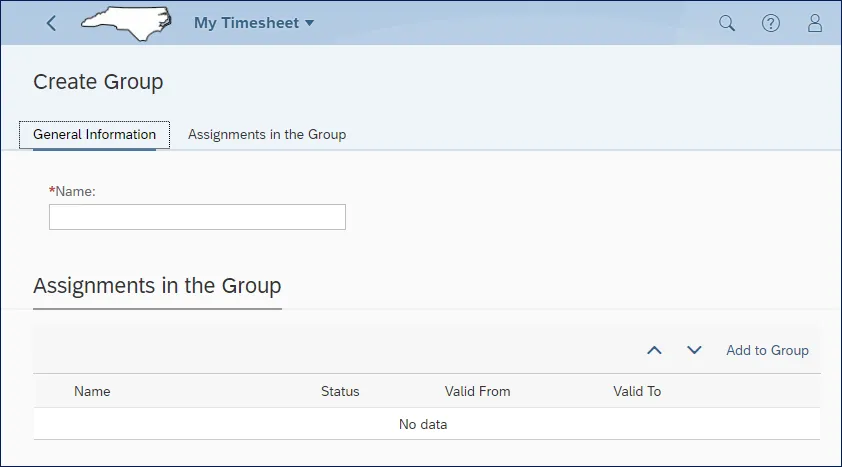Click the group Name input field
The width and height of the screenshot is (842, 467).
pos(197,217)
